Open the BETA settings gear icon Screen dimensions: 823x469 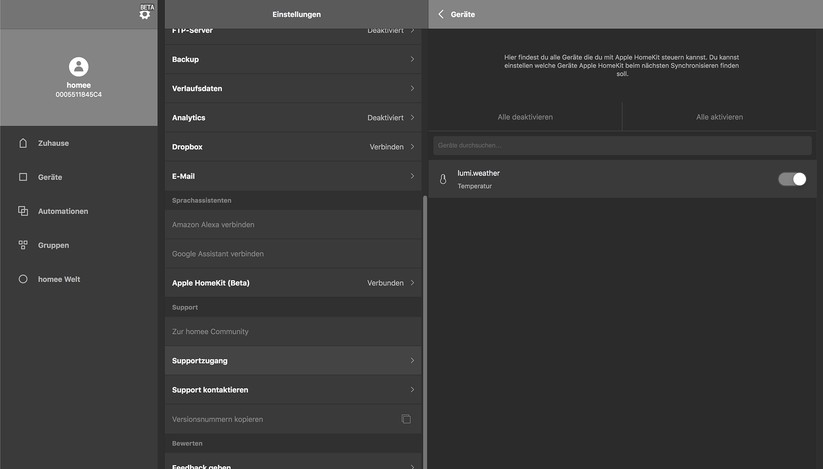point(145,14)
